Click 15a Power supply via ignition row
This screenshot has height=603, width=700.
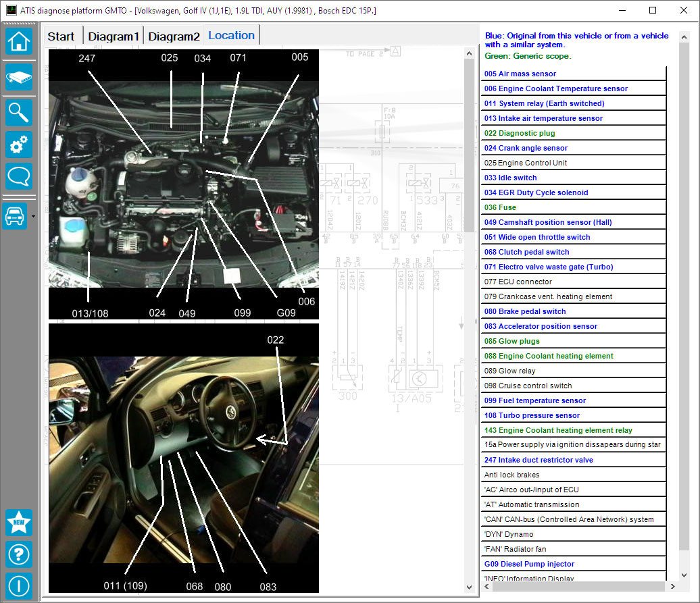coord(573,445)
